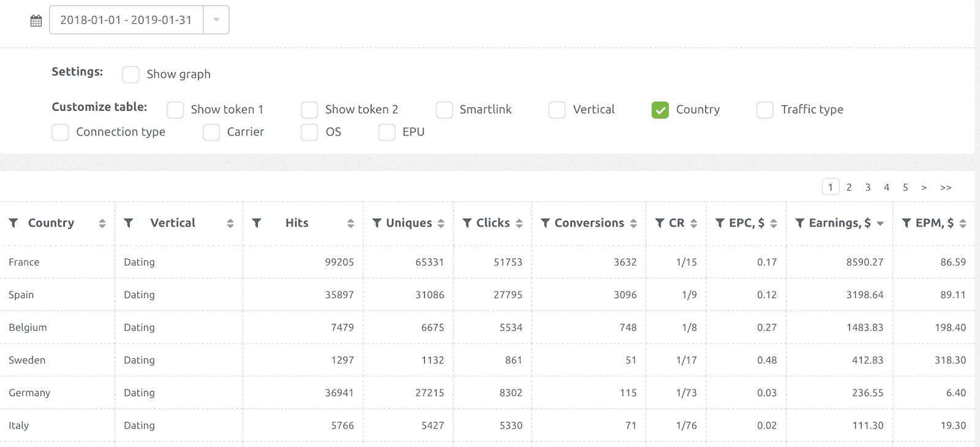
Task: Sort by EPC using its sort arrows
Action: point(774,223)
